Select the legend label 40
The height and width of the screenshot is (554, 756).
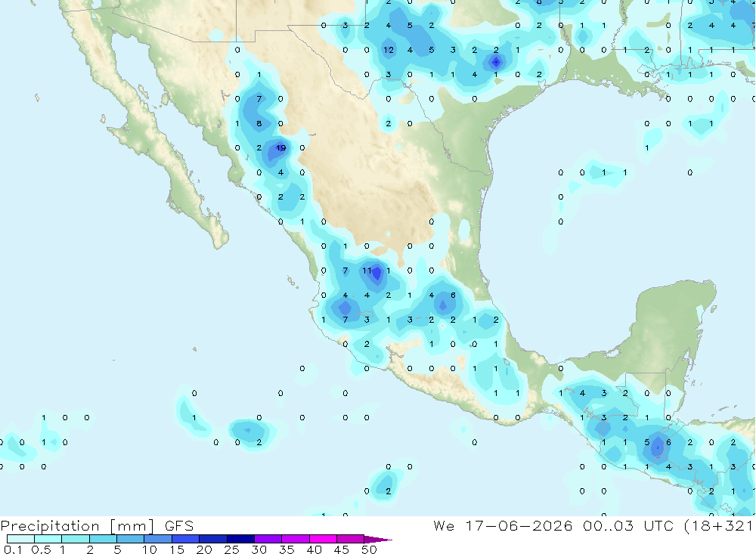(x=314, y=549)
